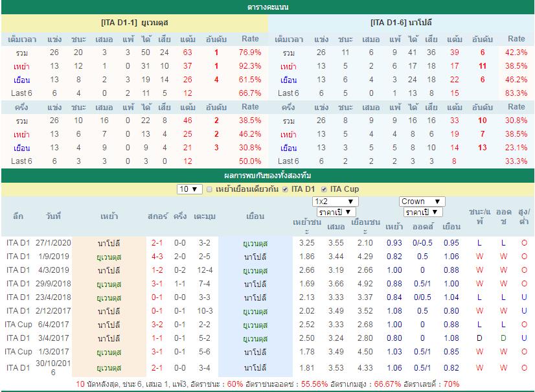The image size is (535, 392).
Task: Click the 3-1 score of the 29/9/2018 match
Action: [x=157, y=284]
